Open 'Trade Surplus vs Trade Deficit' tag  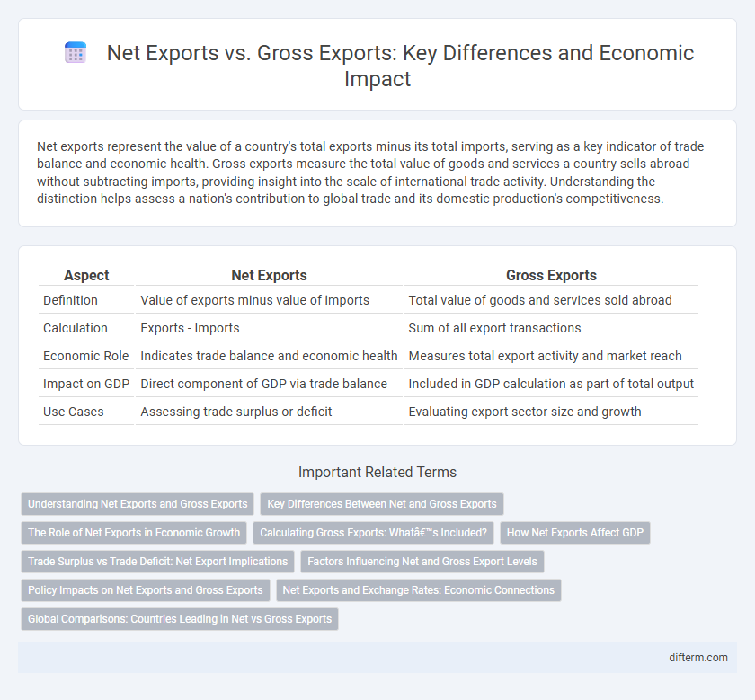tap(157, 562)
